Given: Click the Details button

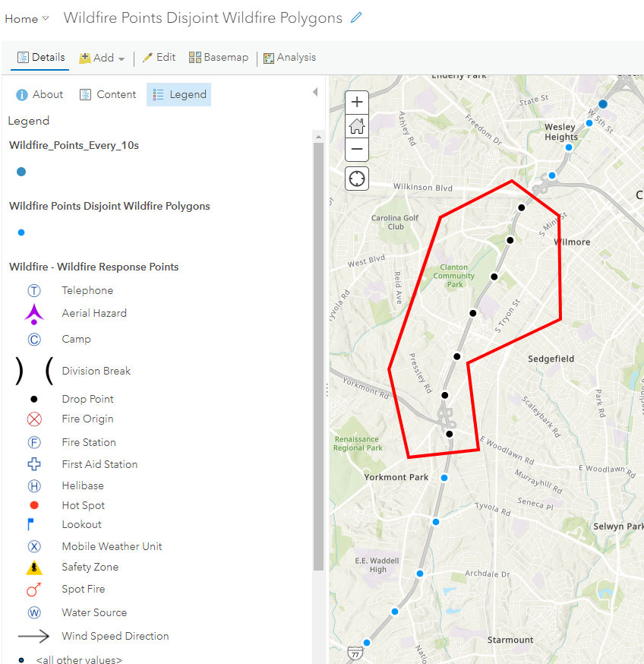Looking at the screenshot, I should point(40,57).
